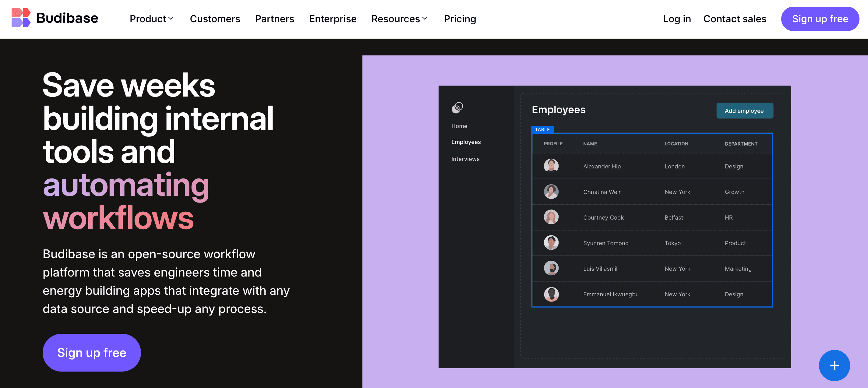
Task: Select Interviews in the demo sidebar
Action: coord(465,159)
